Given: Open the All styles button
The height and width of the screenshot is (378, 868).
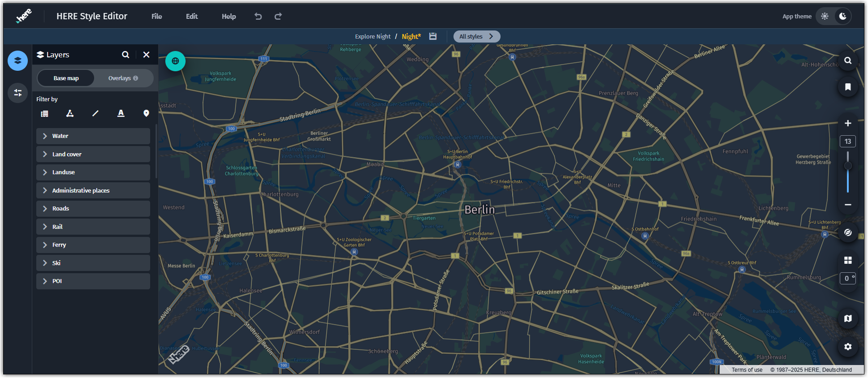Looking at the screenshot, I should point(477,36).
